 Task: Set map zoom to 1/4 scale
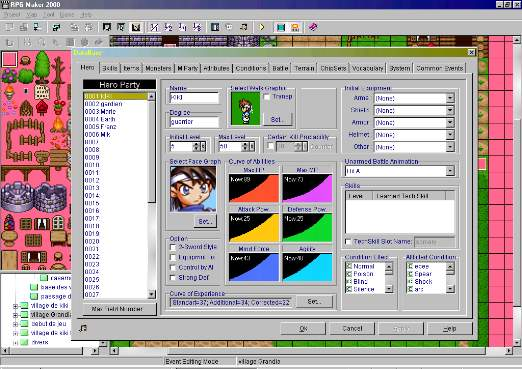click(x=183, y=27)
